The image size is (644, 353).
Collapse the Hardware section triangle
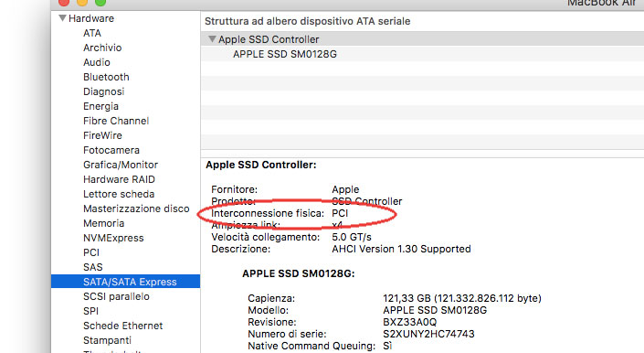point(62,18)
